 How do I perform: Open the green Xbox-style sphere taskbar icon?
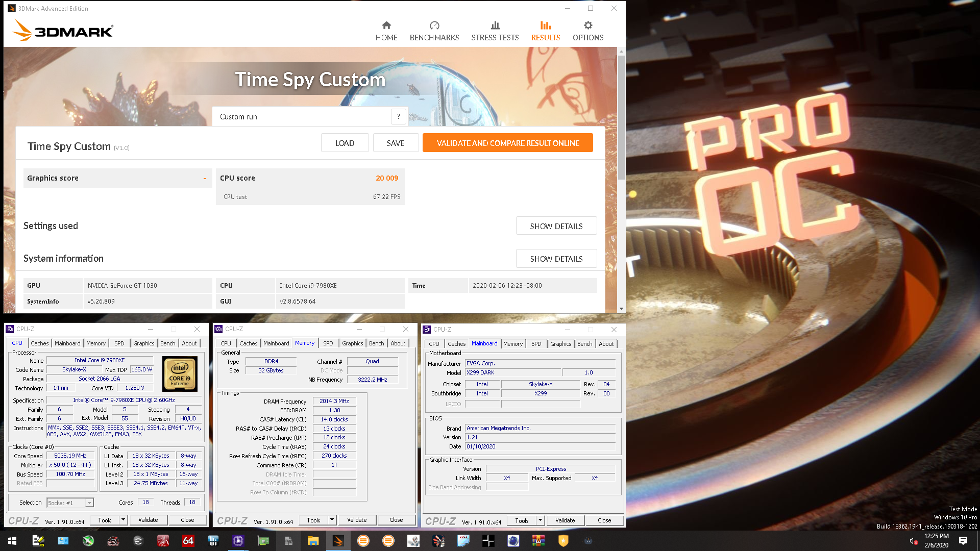click(88, 541)
